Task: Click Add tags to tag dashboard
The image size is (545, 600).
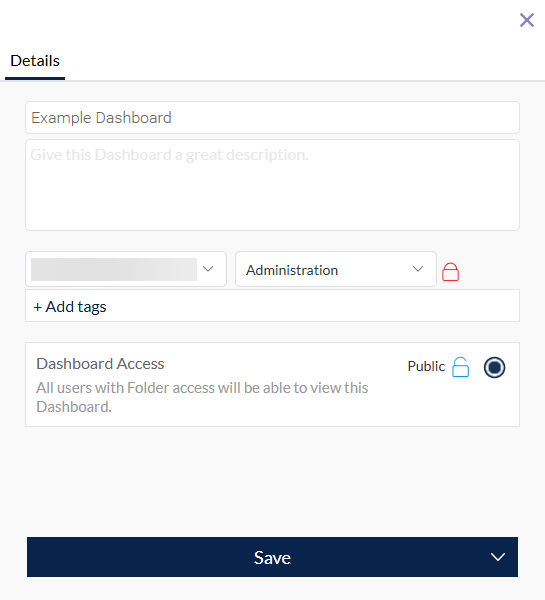Action: pos(70,307)
